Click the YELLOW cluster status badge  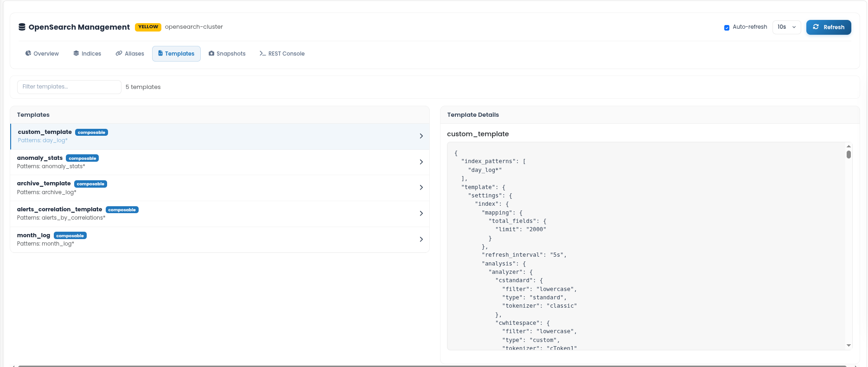148,27
